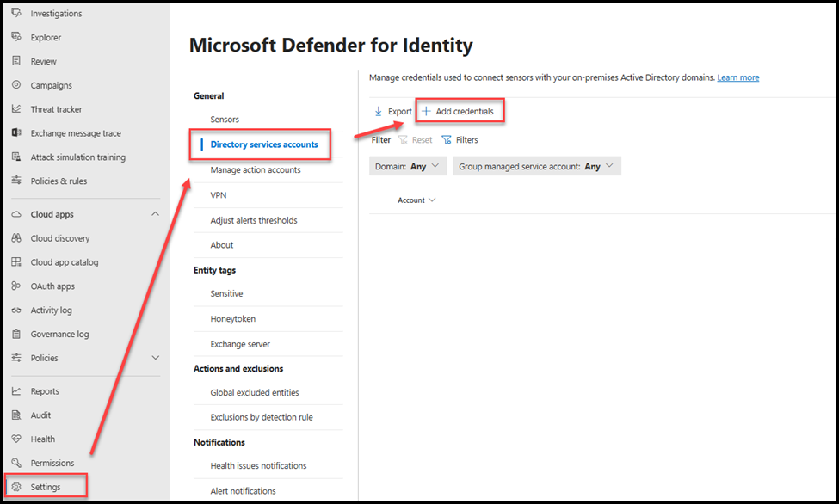
Task: Open the About settings item
Action: click(x=221, y=245)
